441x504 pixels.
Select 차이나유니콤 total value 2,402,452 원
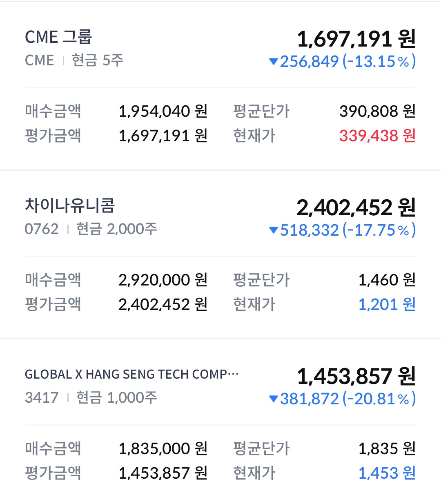pos(356,208)
